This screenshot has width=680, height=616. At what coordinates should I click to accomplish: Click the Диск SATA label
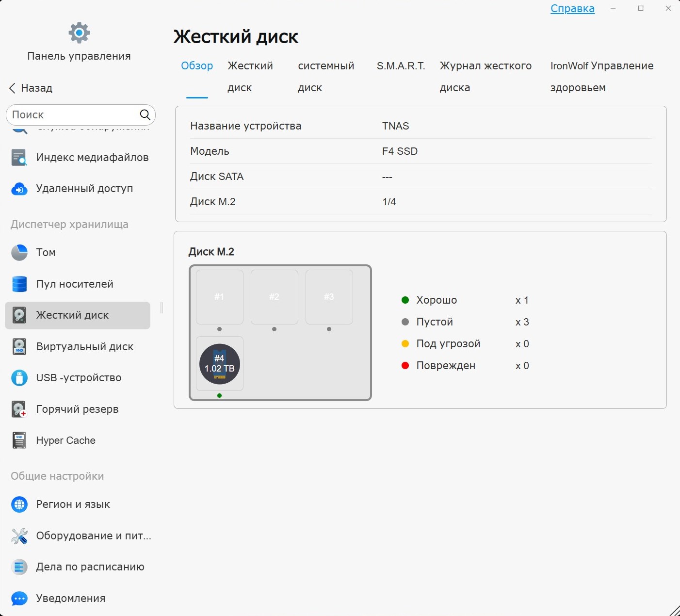click(217, 177)
